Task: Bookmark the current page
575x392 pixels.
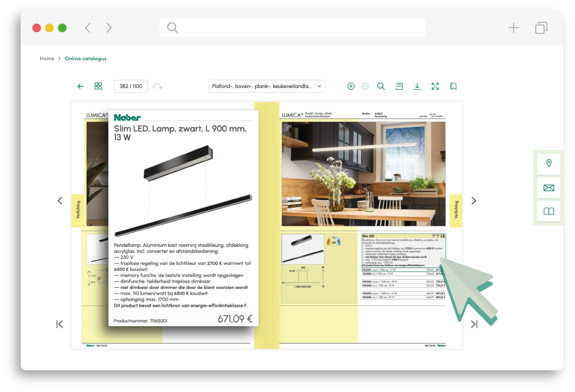Action: 453,87
